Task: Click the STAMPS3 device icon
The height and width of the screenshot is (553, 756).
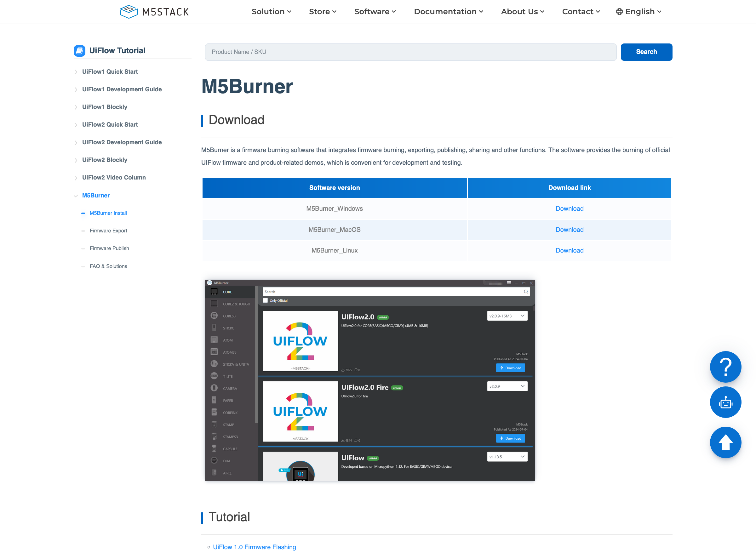Action: (214, 436)
